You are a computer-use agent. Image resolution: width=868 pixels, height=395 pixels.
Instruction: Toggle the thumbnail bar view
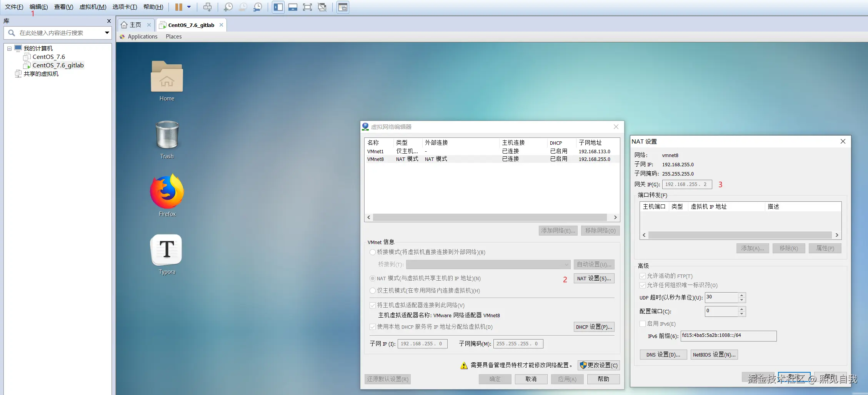[293, 7]
